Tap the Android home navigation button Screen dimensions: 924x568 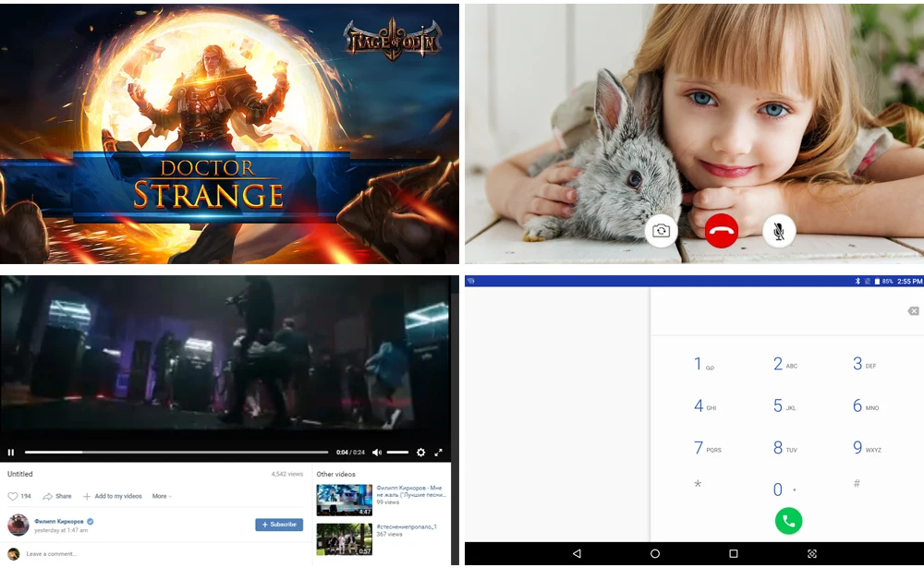pos(655,554)
